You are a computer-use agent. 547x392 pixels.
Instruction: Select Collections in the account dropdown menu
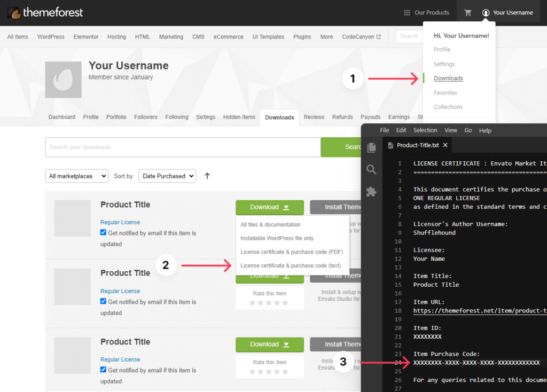448,107
